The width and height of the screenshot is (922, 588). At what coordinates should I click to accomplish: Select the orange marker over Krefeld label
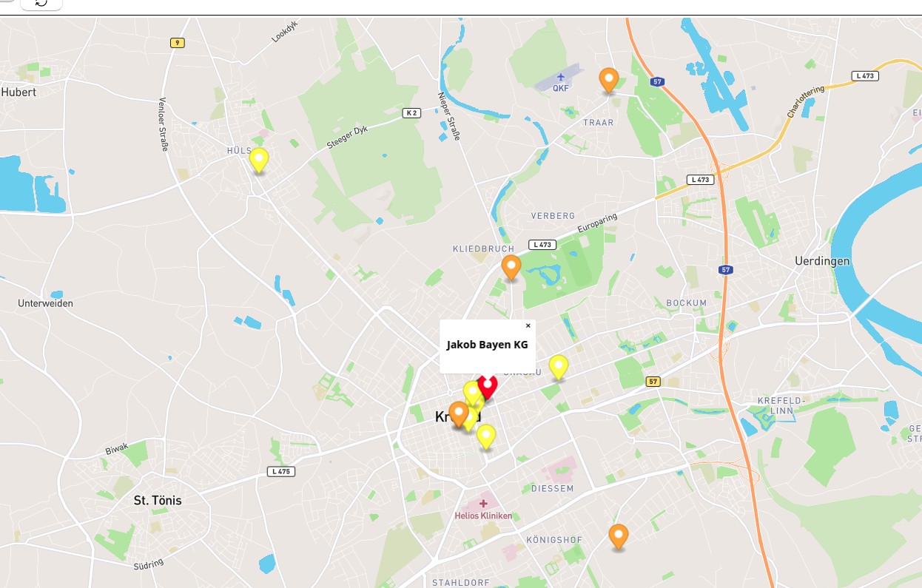coord(458,414)
